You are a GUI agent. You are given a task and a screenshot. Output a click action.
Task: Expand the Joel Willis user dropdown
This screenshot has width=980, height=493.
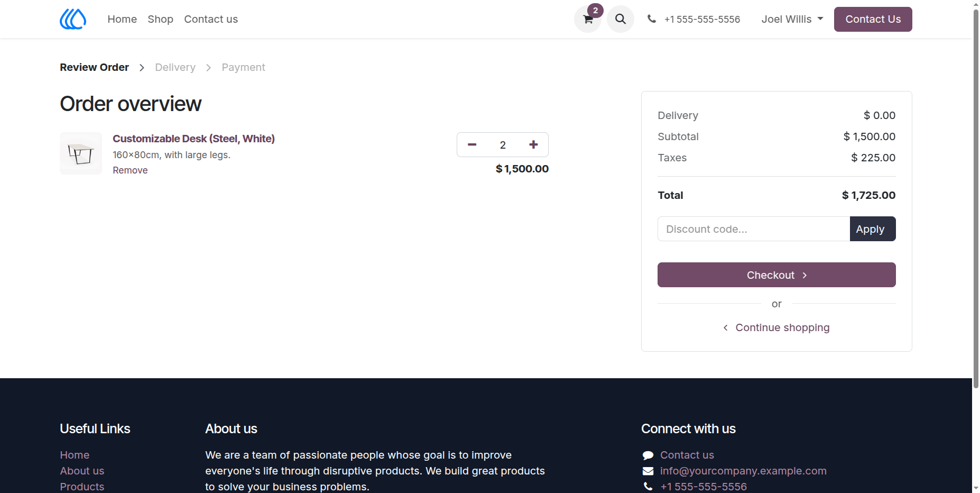(x=792, y=19)
